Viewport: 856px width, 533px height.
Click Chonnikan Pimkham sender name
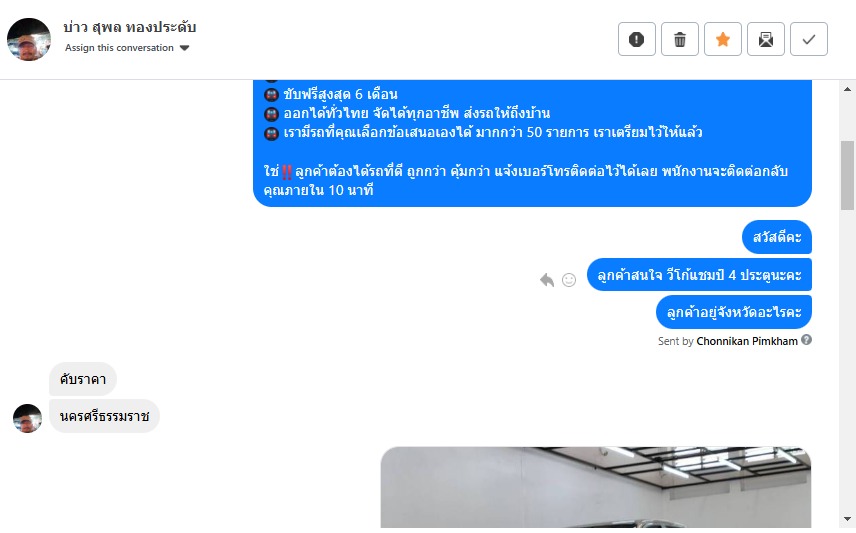747,341
